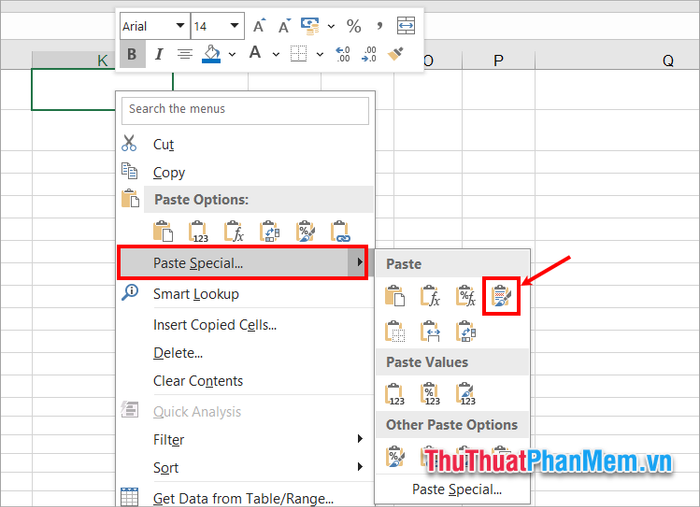Choose Paste Transpose icon in submenu

click(x=466, y=331)
